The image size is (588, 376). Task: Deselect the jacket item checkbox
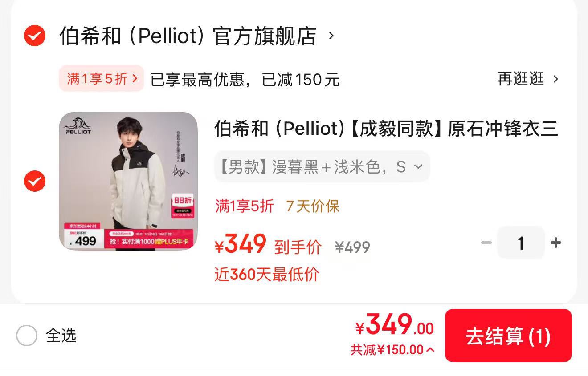(x=35, y=181)
